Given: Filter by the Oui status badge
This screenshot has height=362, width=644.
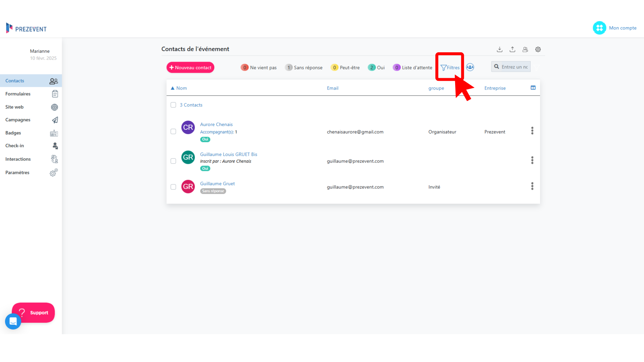Looking at the screenshot, I should 376,67.
